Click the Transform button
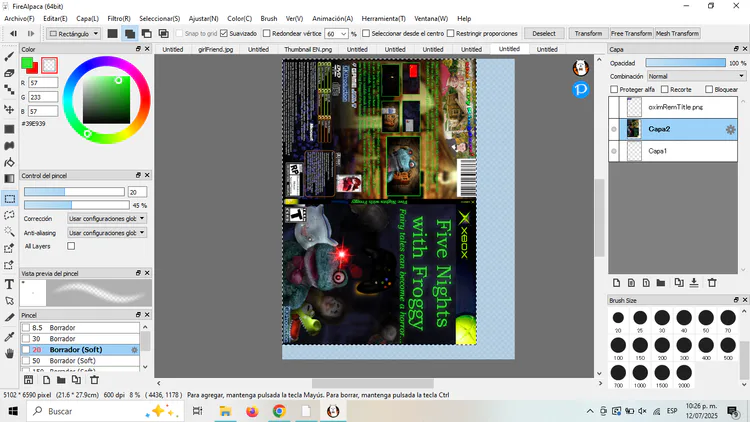This screenshot has width=750, height=422. click(588, 33)
